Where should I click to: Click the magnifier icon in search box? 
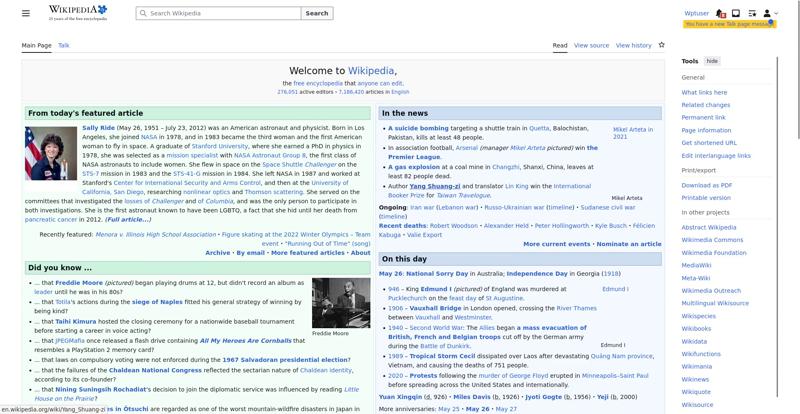pyautogui.click(x=143, y=13)
